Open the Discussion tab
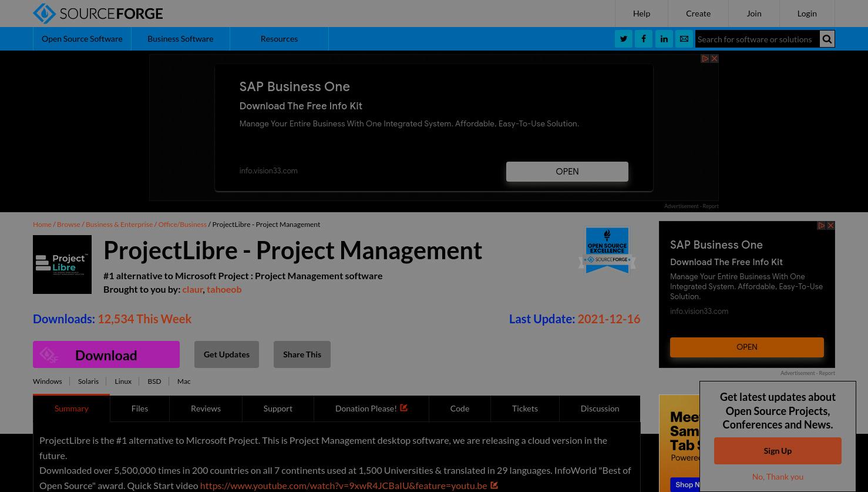Image resolution: width=868 pixels, height=492 pixels. 600,409
